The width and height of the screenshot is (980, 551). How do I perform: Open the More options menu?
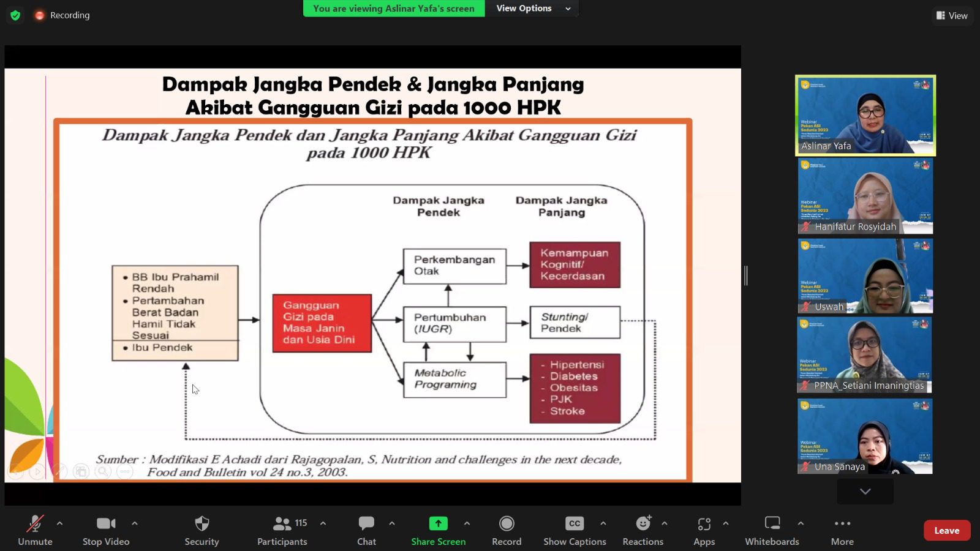pyautogui.click(x=842, y=530)
